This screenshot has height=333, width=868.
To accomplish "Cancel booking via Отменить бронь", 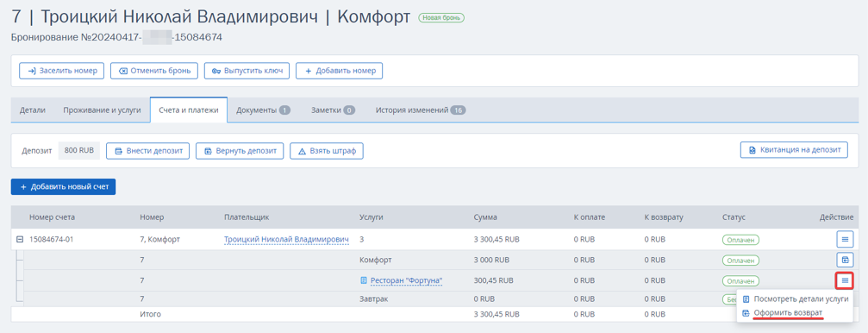I will 154,71.
